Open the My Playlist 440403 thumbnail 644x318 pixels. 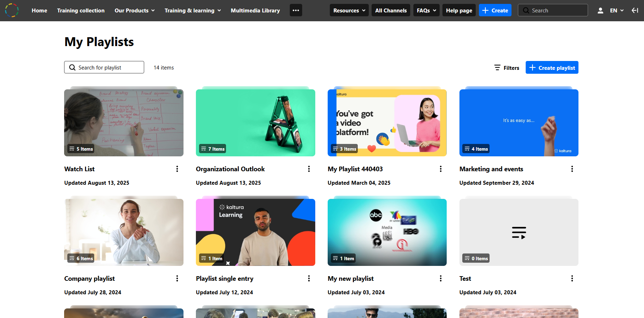[387, 123]
